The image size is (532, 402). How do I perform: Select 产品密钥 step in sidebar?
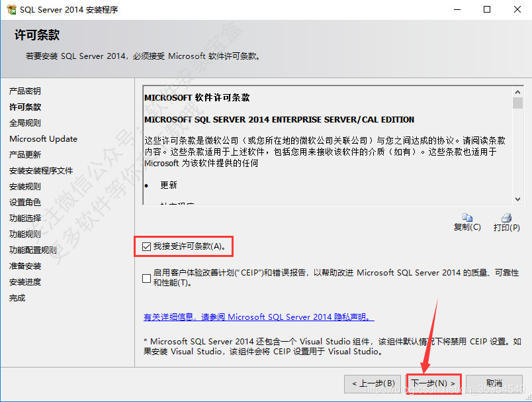pyautogui.click(x=24, y=91)
